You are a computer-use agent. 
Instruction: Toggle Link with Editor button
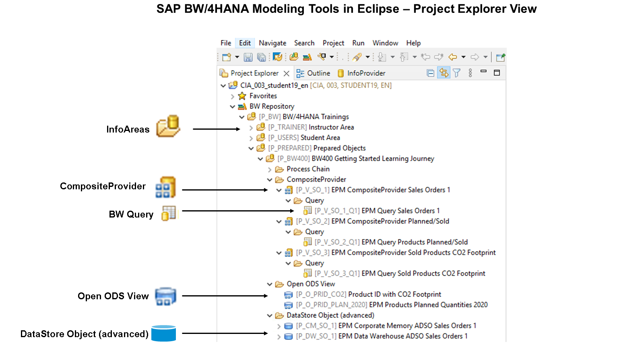(444, 73)
